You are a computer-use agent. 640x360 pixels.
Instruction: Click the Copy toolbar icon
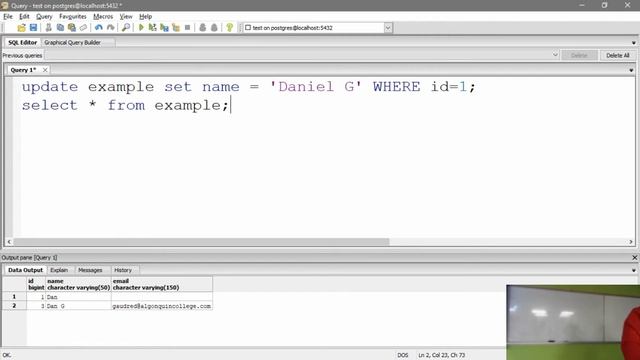click(x=60, y=28)
